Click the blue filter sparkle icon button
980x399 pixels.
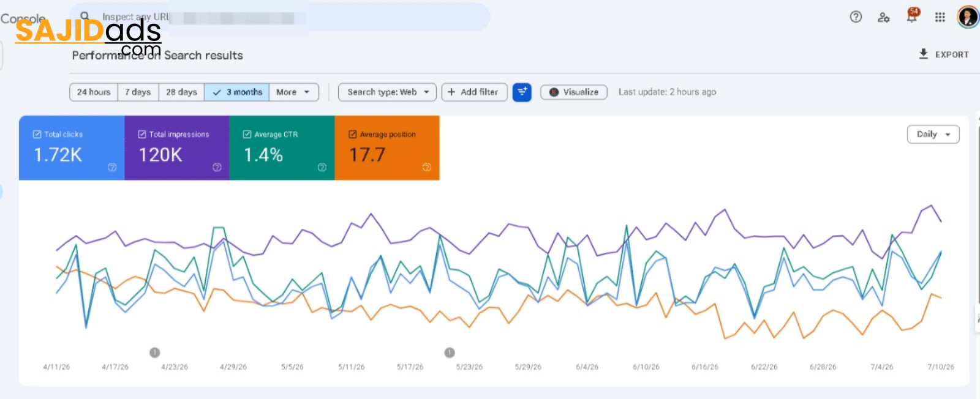coord(522,92)
